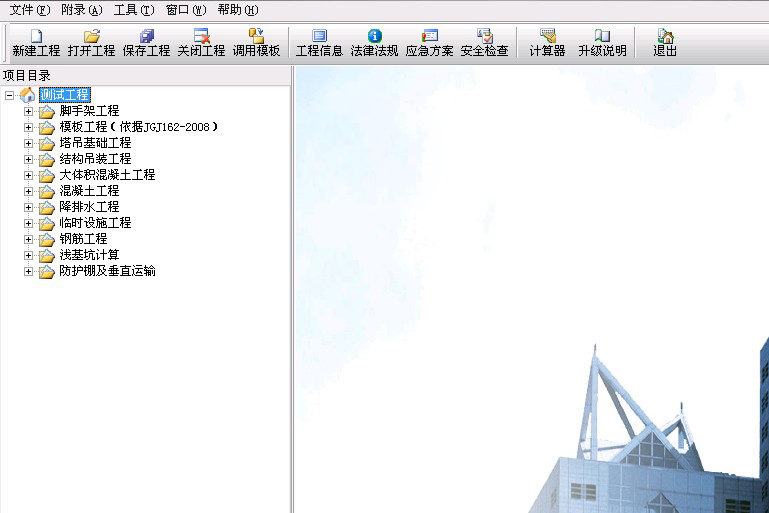The image size is (769, 513).
Task: Open the 法律法规 info icon
Action: [x=375, y=36]
